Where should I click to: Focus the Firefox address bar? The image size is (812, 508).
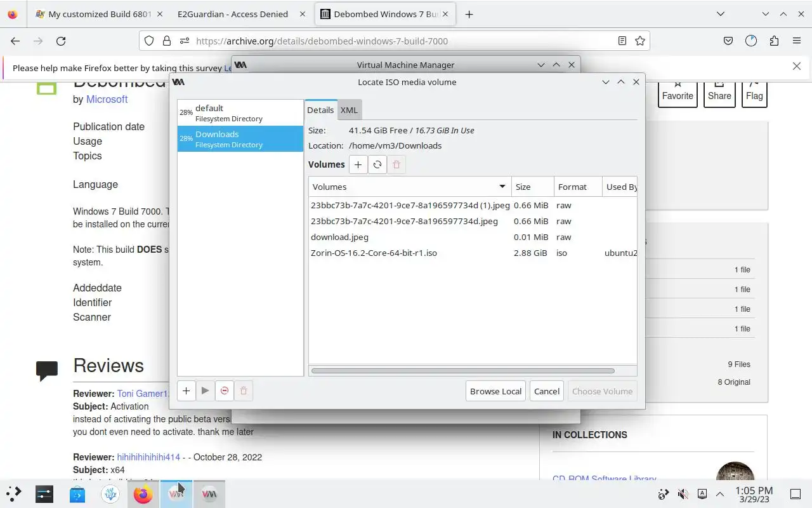pos(393,41)
